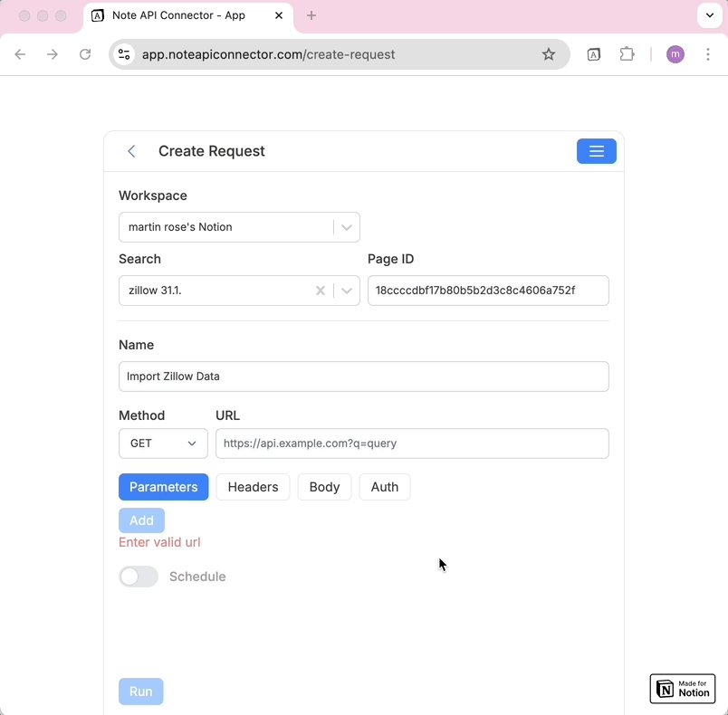The image size is (728, 715).
Task: Switch to the Headers tab
Action: [253, 486]
